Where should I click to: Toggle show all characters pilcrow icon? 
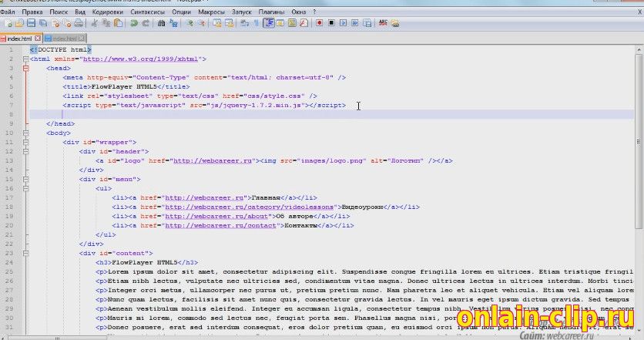tap(257, 23)
